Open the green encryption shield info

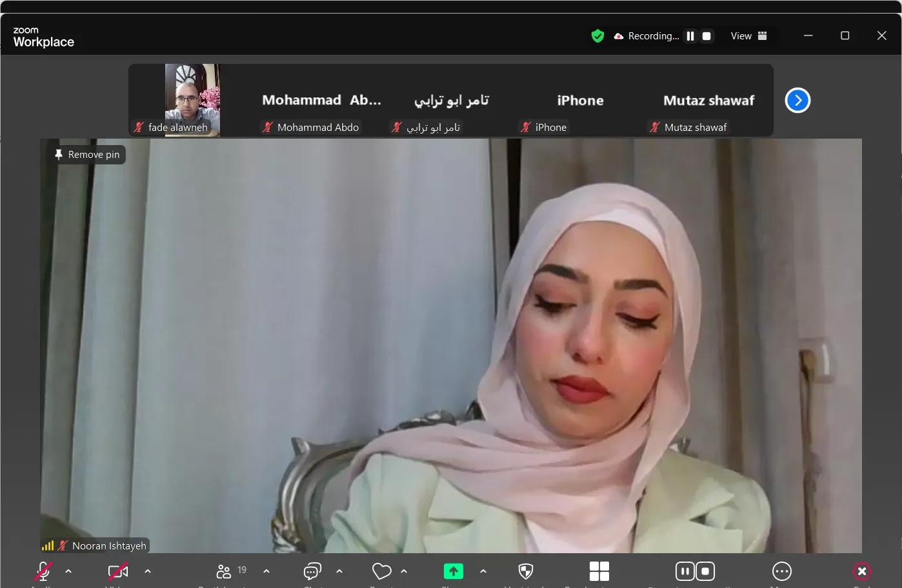tap(598, 36)
